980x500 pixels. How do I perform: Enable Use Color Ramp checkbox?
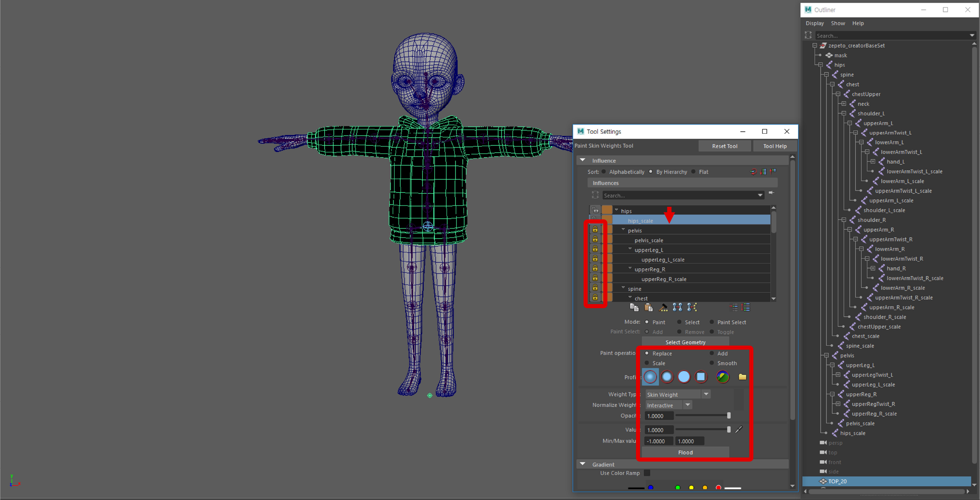pyautogui.click(x=647, y=473)
